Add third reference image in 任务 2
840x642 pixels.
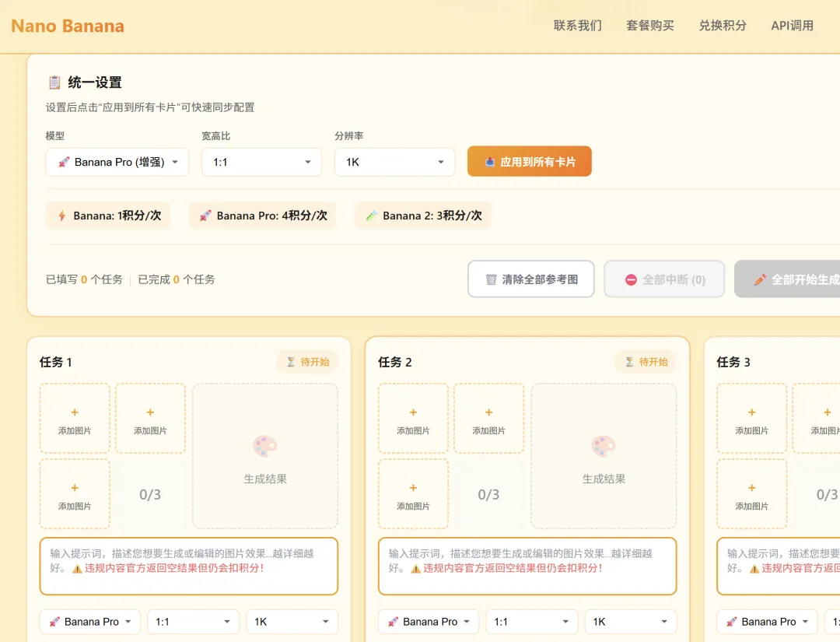pyautogui.click(x=413, y=493)
